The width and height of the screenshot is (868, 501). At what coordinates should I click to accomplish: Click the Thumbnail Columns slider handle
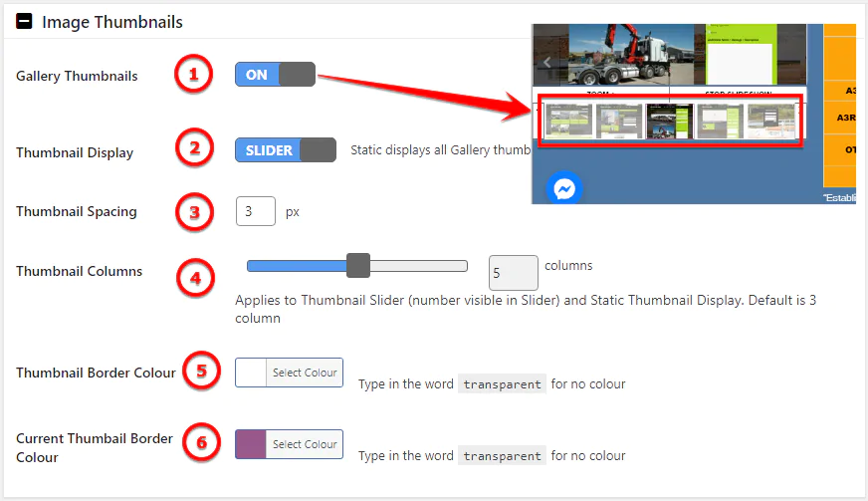point(358,265)
